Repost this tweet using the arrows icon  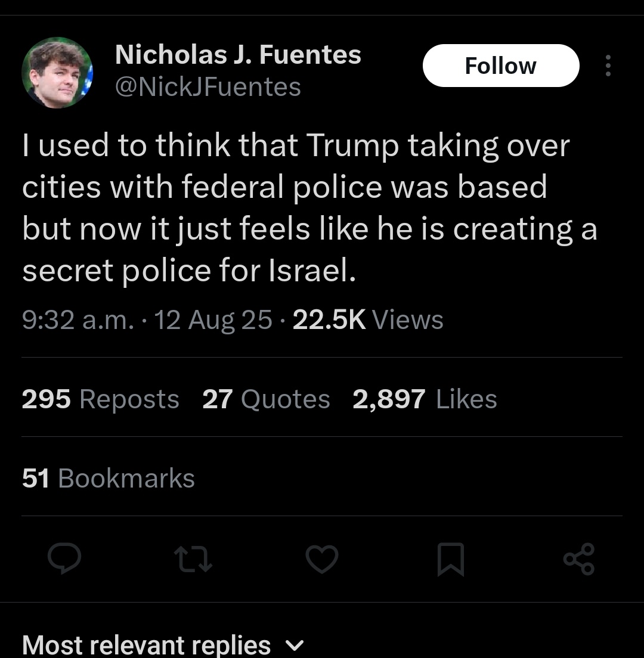tap(193, 560)
